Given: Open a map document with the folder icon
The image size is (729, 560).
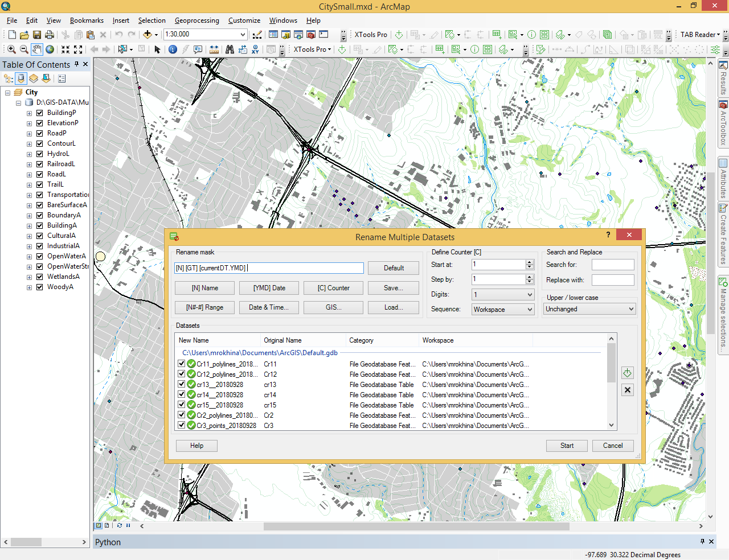Looking at the screenshot, I should coord(24,35).
